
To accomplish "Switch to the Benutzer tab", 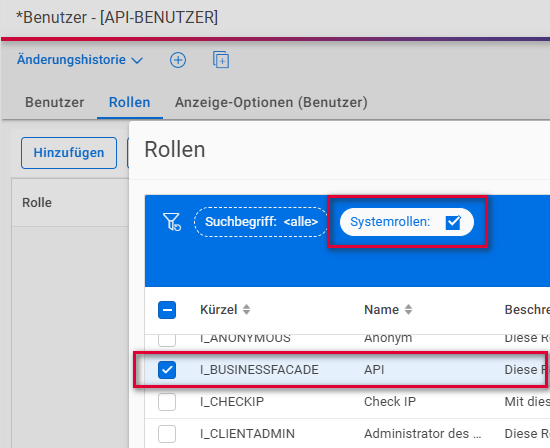I will [55, 102].
